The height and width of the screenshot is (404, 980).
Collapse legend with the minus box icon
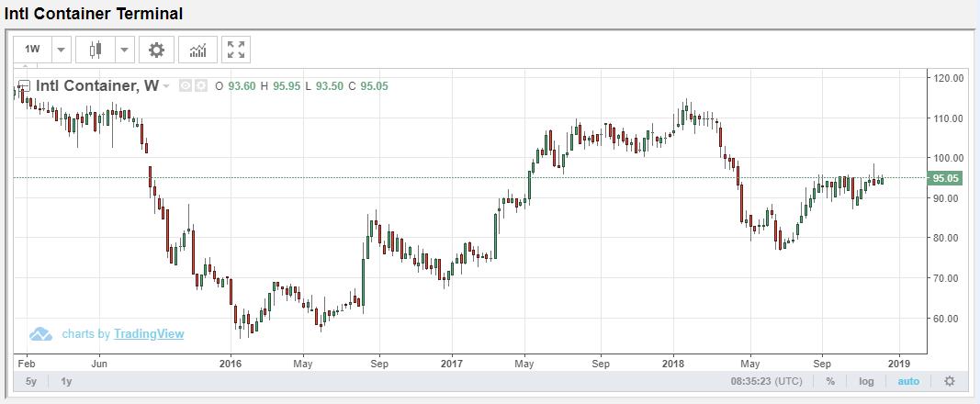pos(25,86)
